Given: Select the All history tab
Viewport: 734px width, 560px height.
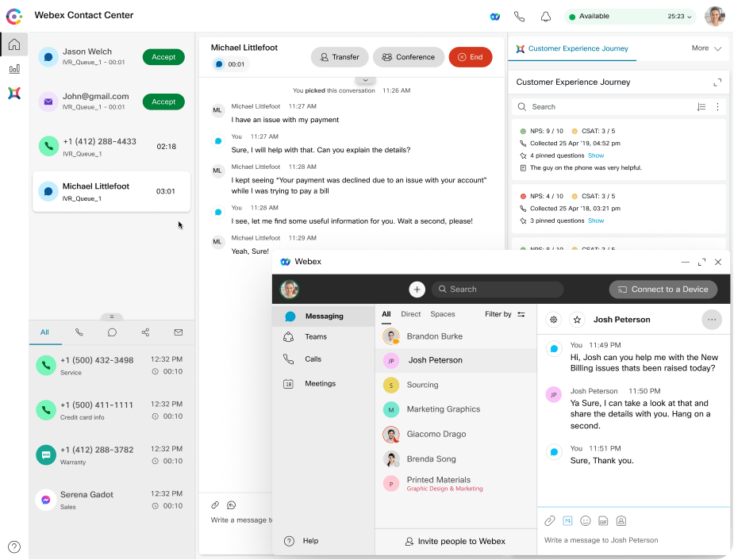Looking at the screenshot, I should tap(45, 332).
